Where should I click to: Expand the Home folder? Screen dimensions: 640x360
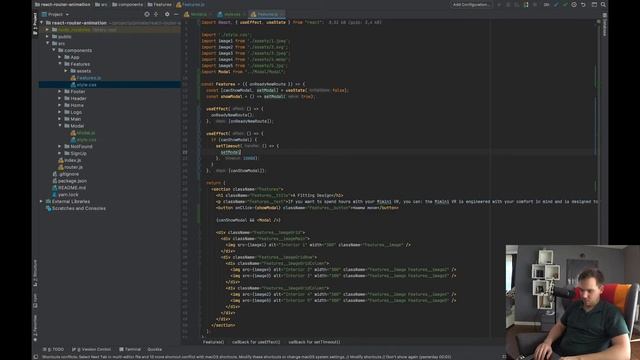60,105
